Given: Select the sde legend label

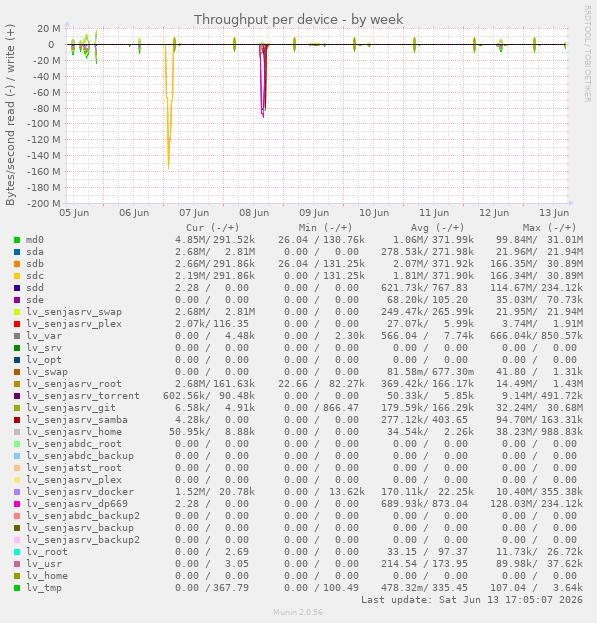Looking at the screenshot, I should [35, 300].
